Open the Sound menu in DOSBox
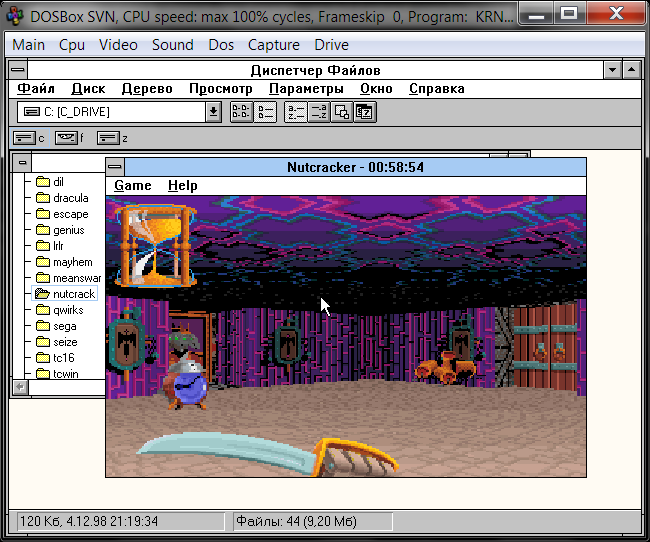Image resolution: width=650 pixels, height=542 pixels. (172, 45)
